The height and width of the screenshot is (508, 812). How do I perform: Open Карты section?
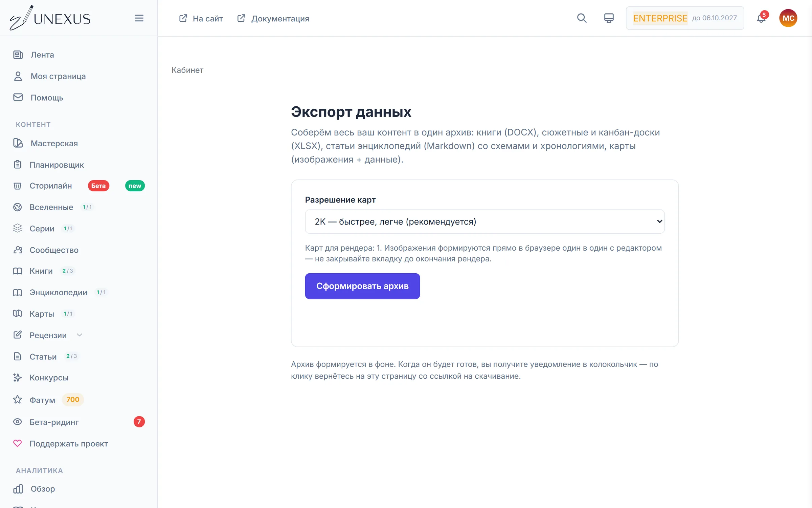coord(42,314)
